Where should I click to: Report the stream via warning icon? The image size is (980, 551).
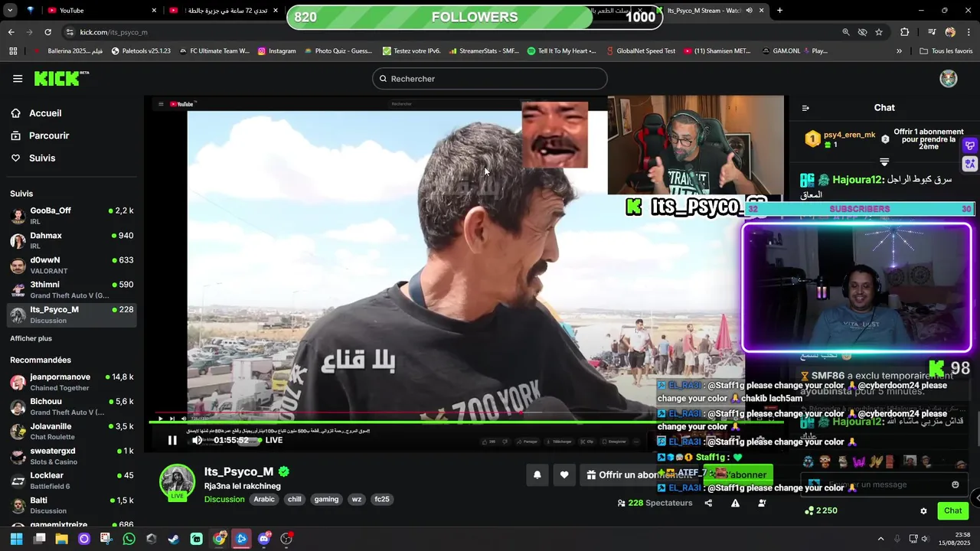coord(735,503)
